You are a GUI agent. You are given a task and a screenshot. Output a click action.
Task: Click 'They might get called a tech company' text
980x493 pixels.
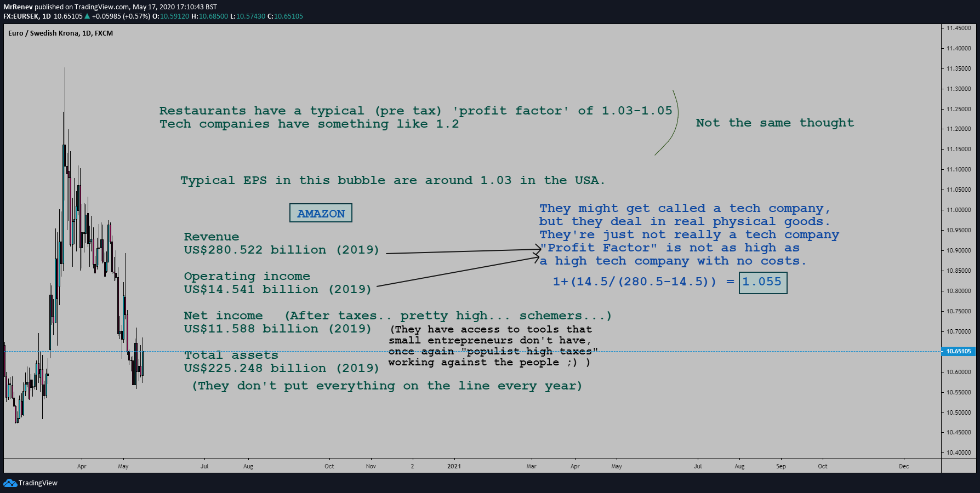click(685, 208)
